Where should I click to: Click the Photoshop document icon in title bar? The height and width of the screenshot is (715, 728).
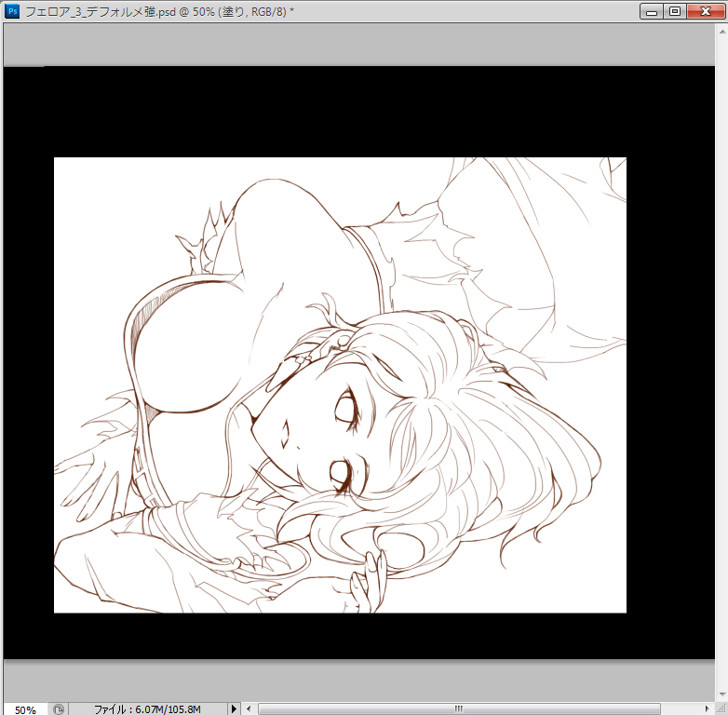pyautogui.click(x=12, y=11)
